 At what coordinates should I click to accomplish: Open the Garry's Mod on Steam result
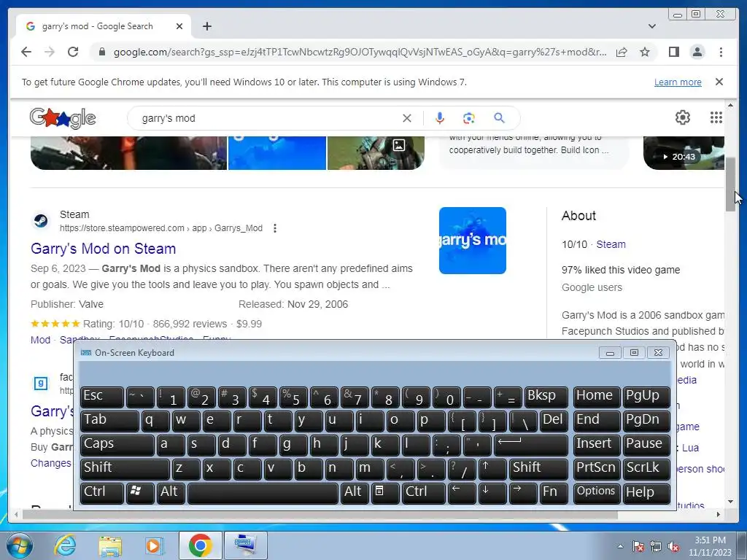[x=104, y=249]
